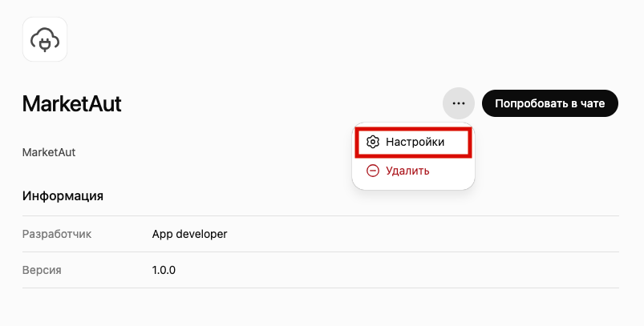Screen dimensions: 644x326
Task: Click the Разработчик field label
Action: [57, 234]
